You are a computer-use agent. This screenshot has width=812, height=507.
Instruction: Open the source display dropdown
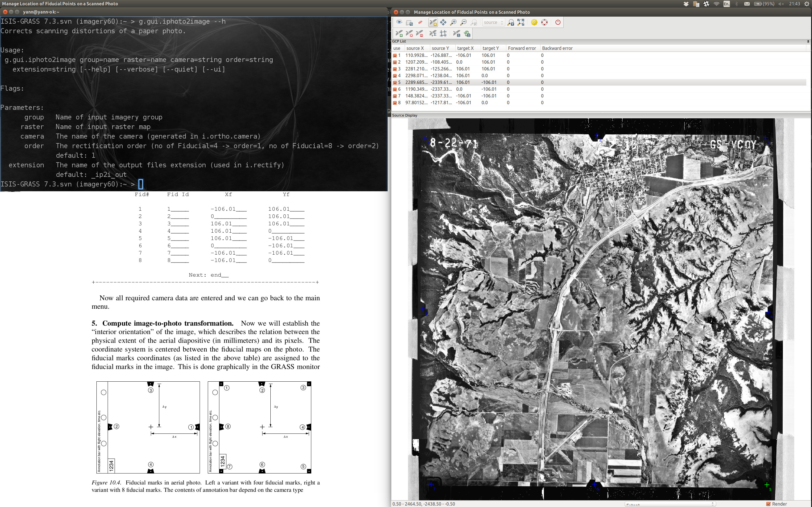(493, 23)
